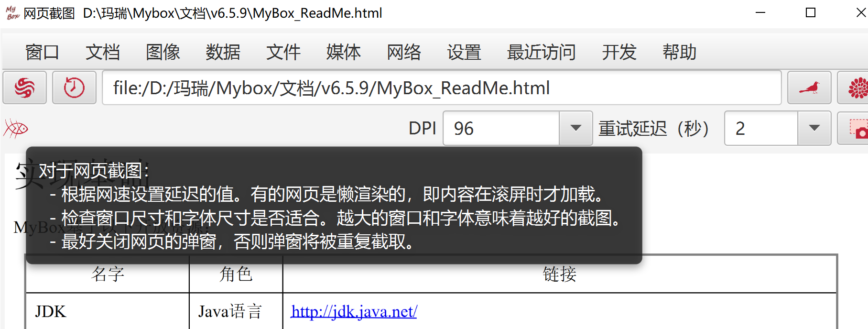This screenshot has width=868, height=329.
Task: Open the 开发 menu
Action: pyautogui.click(x=619, y=52)
